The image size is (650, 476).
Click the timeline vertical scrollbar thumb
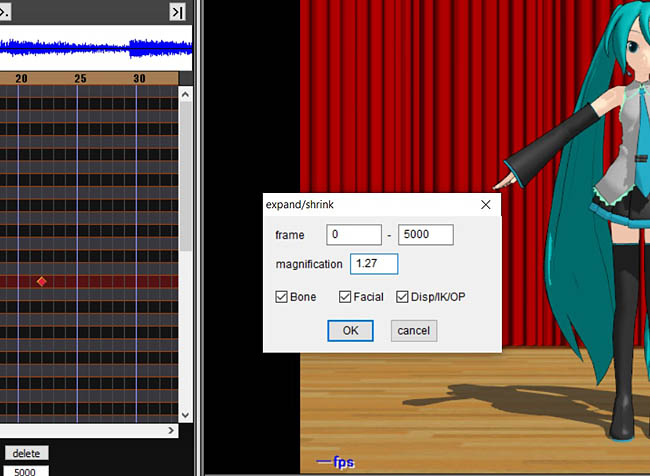pyautogui.click(x=185, y=176)
